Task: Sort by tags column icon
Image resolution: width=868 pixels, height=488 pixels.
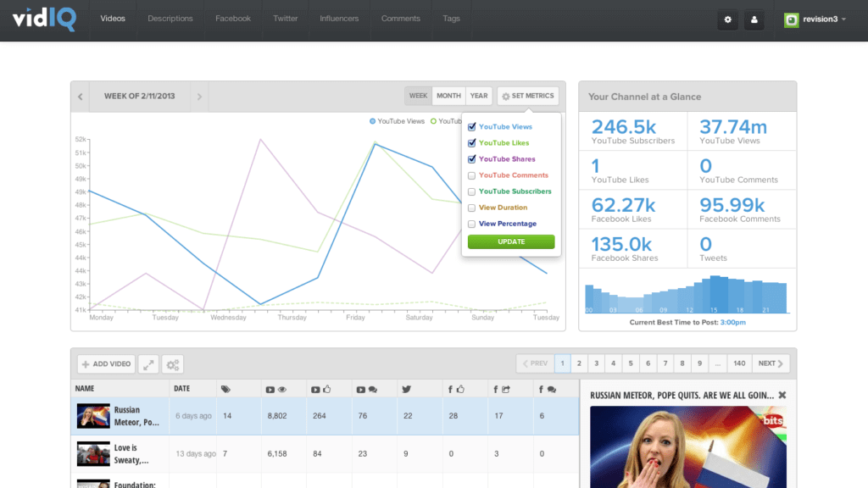Action: coord(225,389)
